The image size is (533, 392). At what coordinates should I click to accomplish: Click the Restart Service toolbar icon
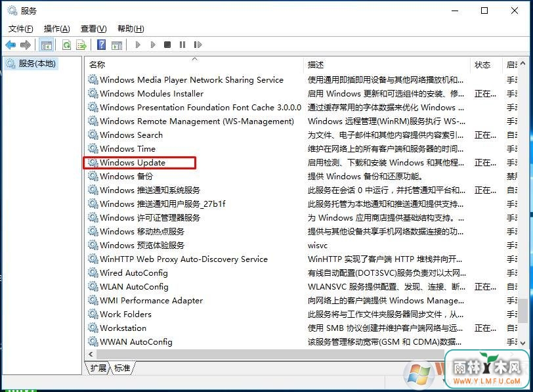click(x=198, y=45)
